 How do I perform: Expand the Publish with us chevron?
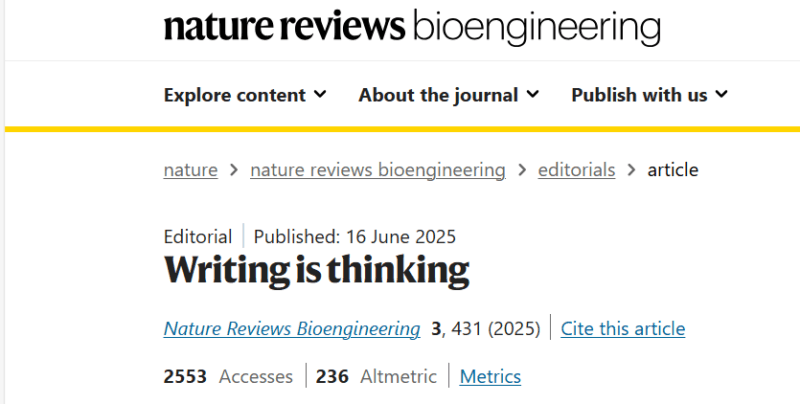coord(721,94)
